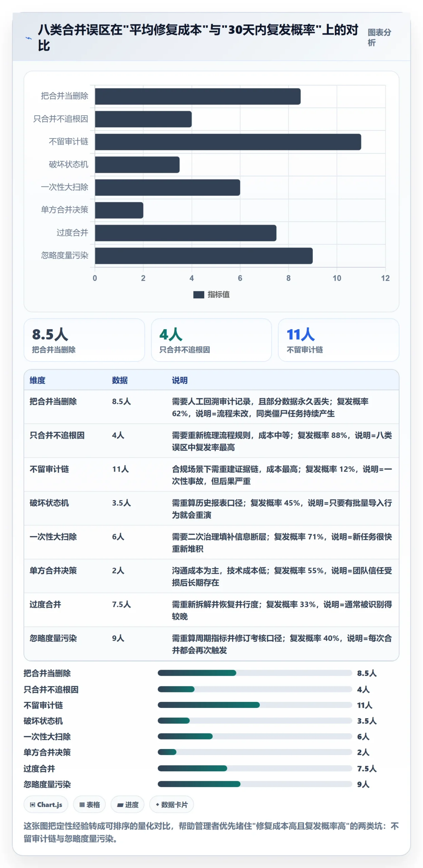Click the 忽略度量污染 chart bar
This screenshot has width=423, height=868.
coord(204,255)
